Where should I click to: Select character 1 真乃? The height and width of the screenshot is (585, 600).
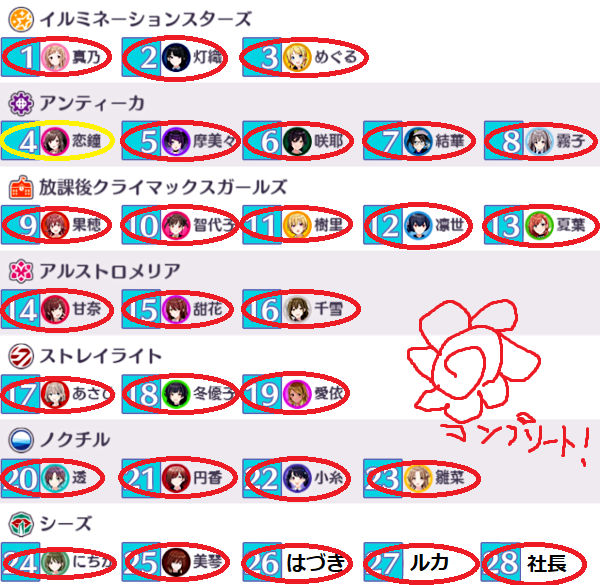(x=57, y=57)
